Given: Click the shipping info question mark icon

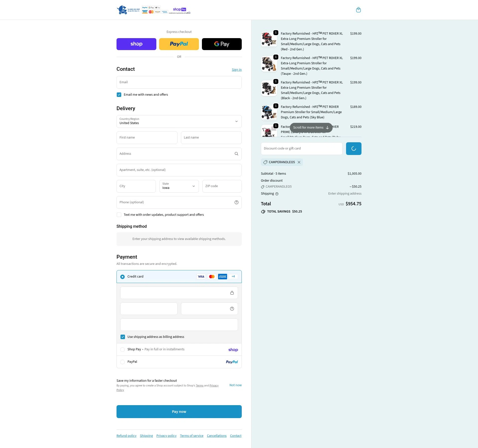Looking at the screenshot, I should pos(277,194).
